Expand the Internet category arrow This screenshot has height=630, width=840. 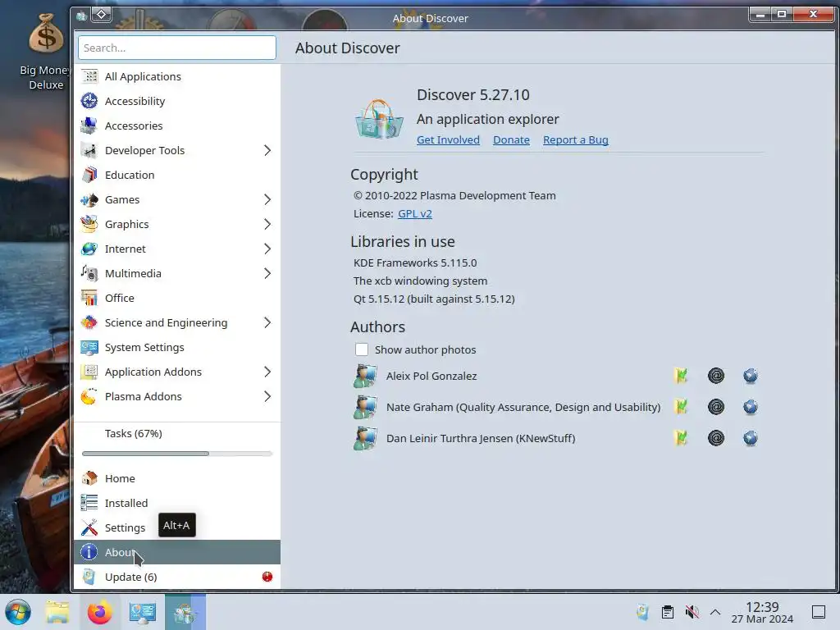[x=267, y=249]
